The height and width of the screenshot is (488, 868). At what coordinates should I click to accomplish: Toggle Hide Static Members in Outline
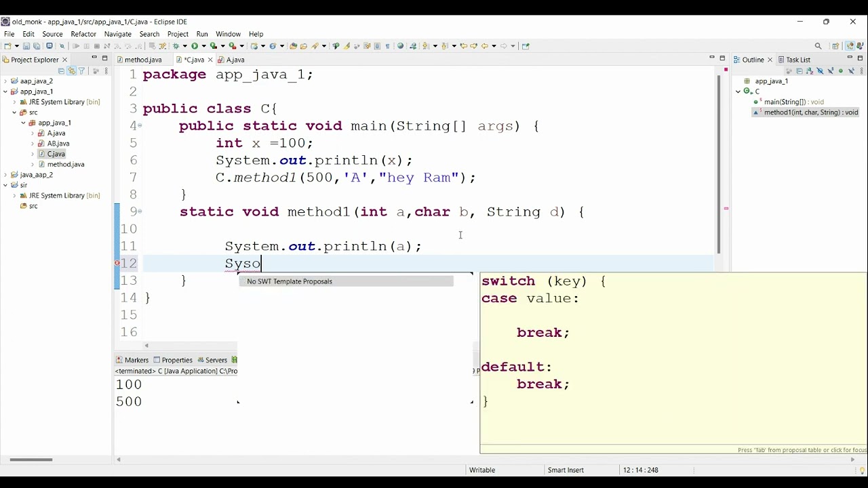click(x=831, y=71)
